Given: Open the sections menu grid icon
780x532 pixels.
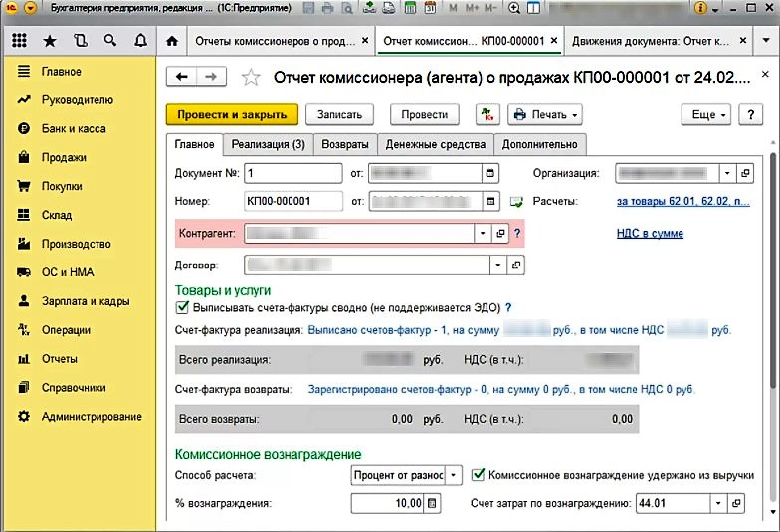Looking at the screenshot, I should click(x=19, y=42).
